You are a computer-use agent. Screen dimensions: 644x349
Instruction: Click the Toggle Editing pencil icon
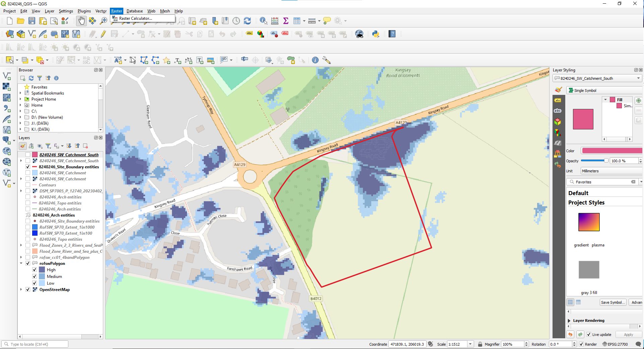pyautogui.click(x=103, y=34)
